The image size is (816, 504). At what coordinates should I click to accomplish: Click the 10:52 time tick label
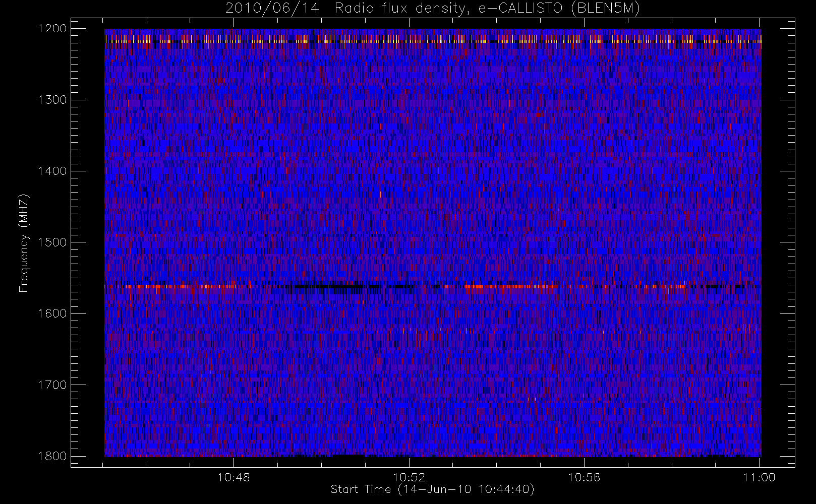[x=409, y=477]
